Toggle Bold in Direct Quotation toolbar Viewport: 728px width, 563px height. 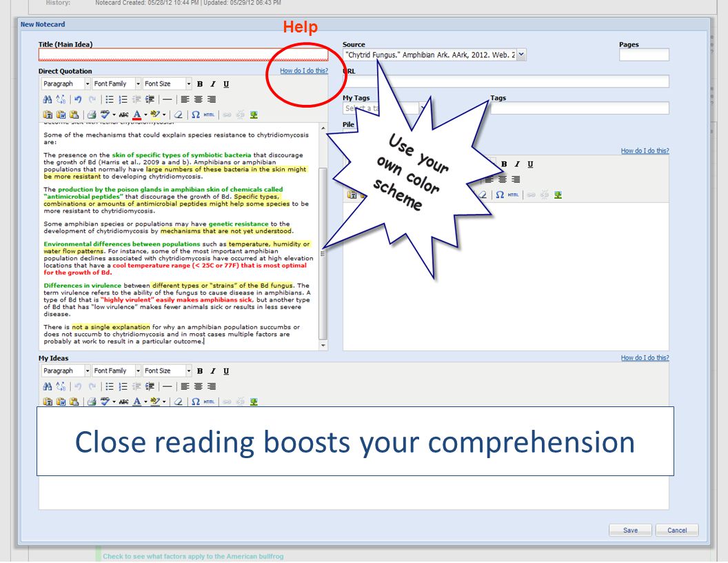click(200, 84)
